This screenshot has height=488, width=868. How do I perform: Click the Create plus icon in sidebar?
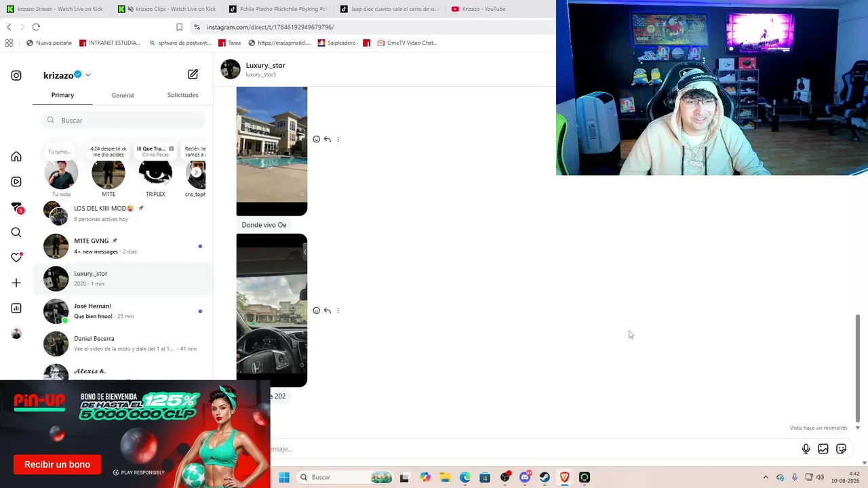point(16,283)
